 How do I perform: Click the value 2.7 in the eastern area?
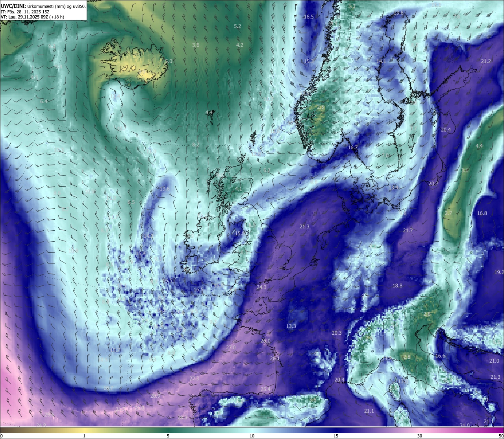pos(448,213)
